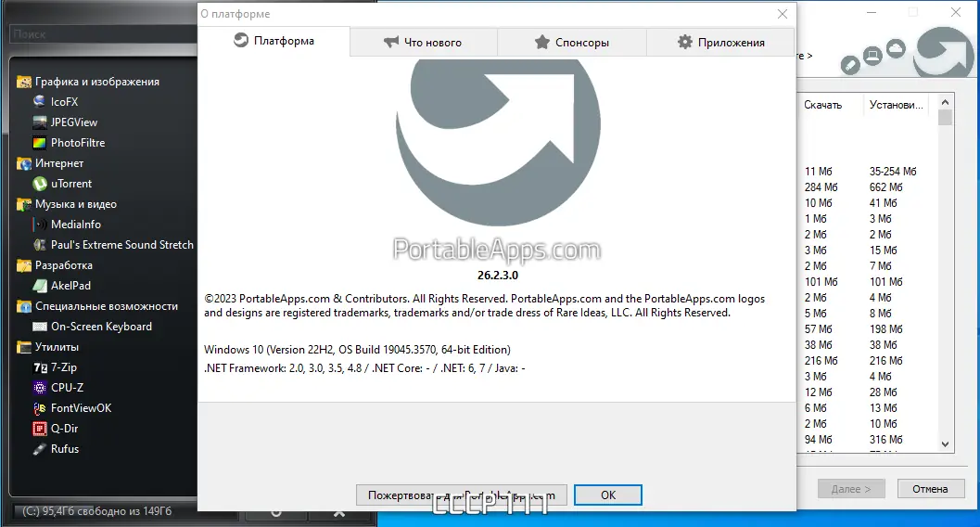Launch 7-Zip from Утилиты
Image resolution: width=980 pixels, height=527 pixels.
click(55, 367)
